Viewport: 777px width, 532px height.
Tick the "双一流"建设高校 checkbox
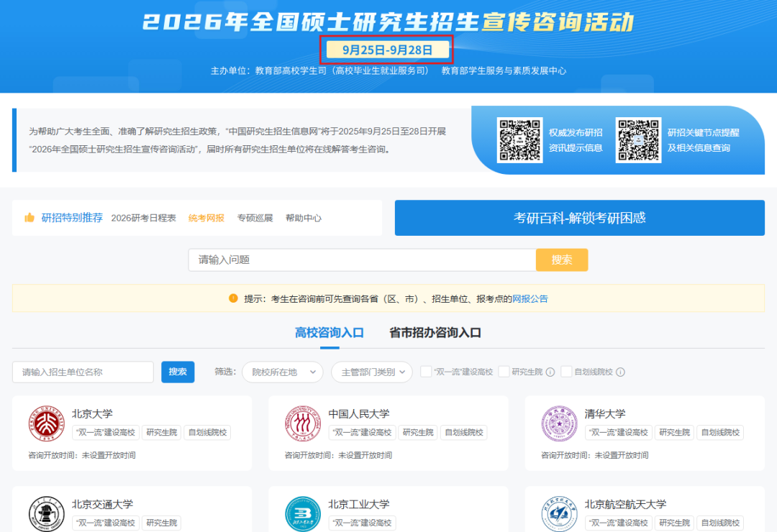[x=426, y=372]
